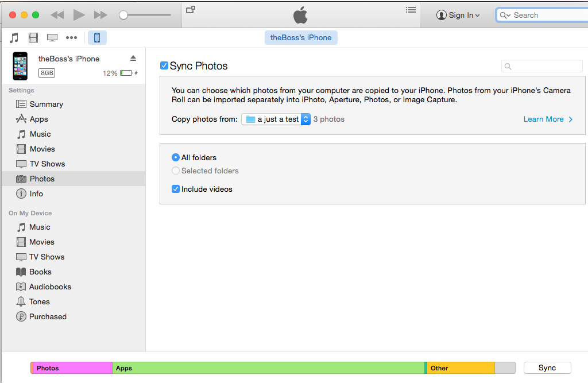This screenshot has width=588, height=383.
Task: Open the Sign In account menu
Action: (x=458, y=15)
